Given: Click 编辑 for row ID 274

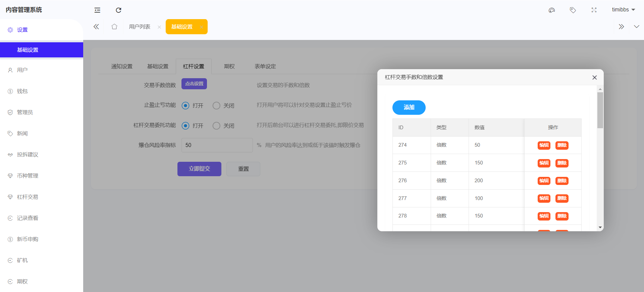Looking at the screenshot, I should click(544, 145).
